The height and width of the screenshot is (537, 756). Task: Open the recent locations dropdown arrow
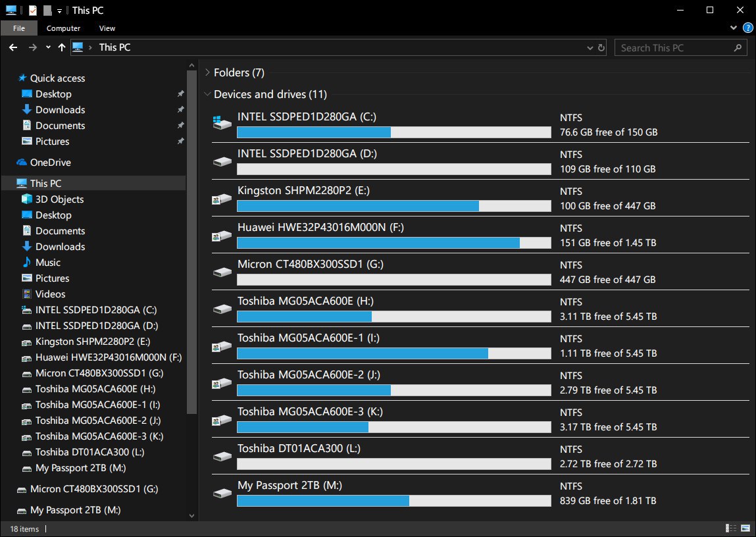[48, 47]
